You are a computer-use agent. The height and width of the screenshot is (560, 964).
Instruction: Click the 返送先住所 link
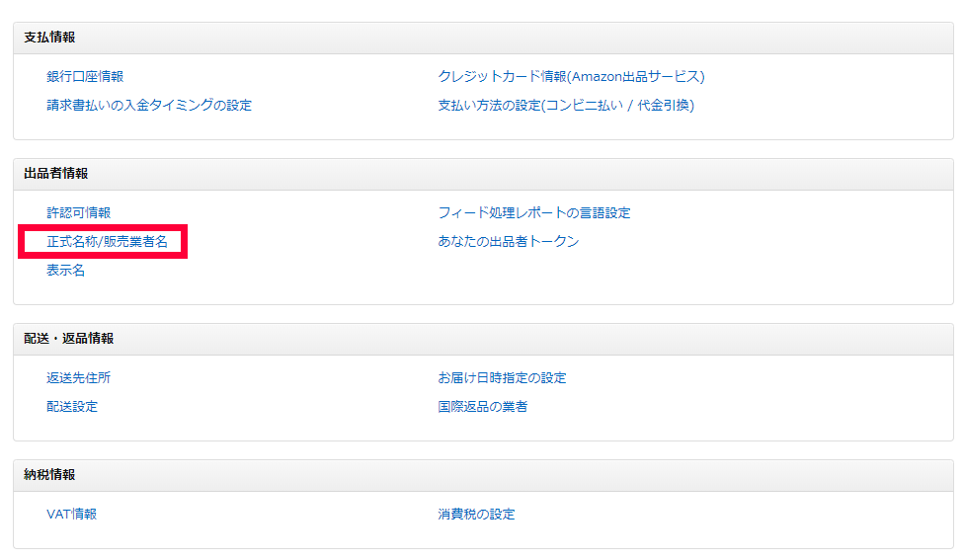click(78, 377)
